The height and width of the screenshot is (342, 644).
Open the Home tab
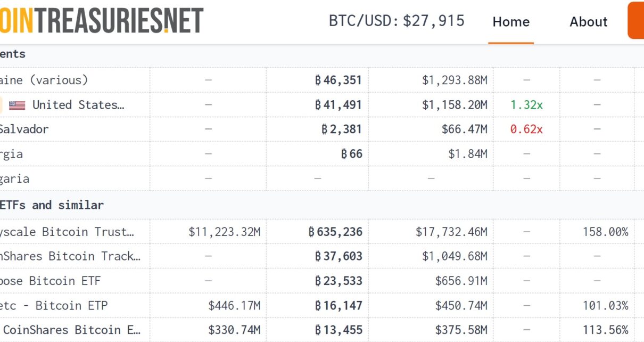coord(511,22)
